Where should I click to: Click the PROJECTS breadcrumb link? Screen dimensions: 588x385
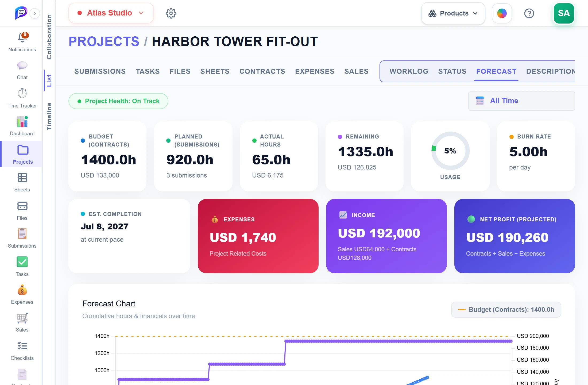point(104,41)
